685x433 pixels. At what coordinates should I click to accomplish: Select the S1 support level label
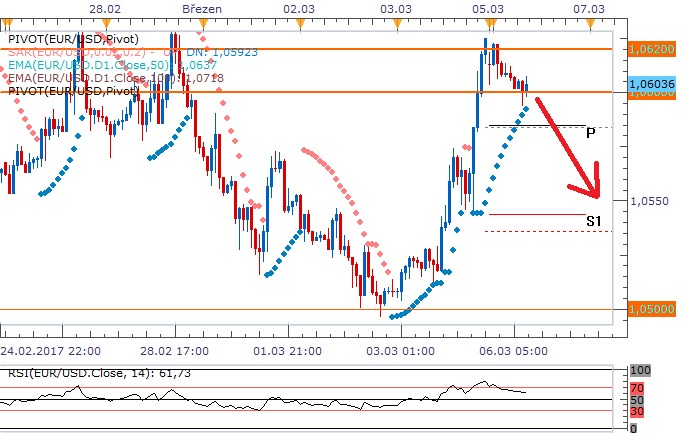pyautogui.click(x=593, y=220)
